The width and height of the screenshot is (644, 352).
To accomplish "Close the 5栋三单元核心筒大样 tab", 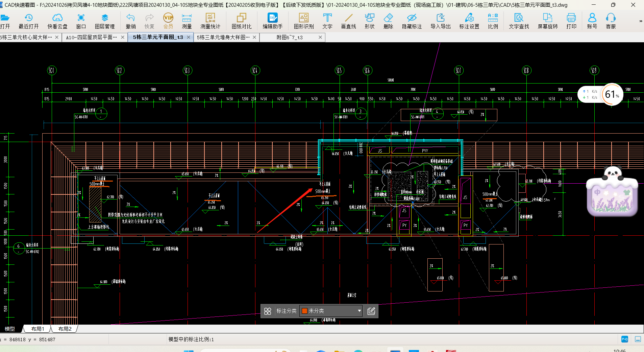I will pos(57,37).
